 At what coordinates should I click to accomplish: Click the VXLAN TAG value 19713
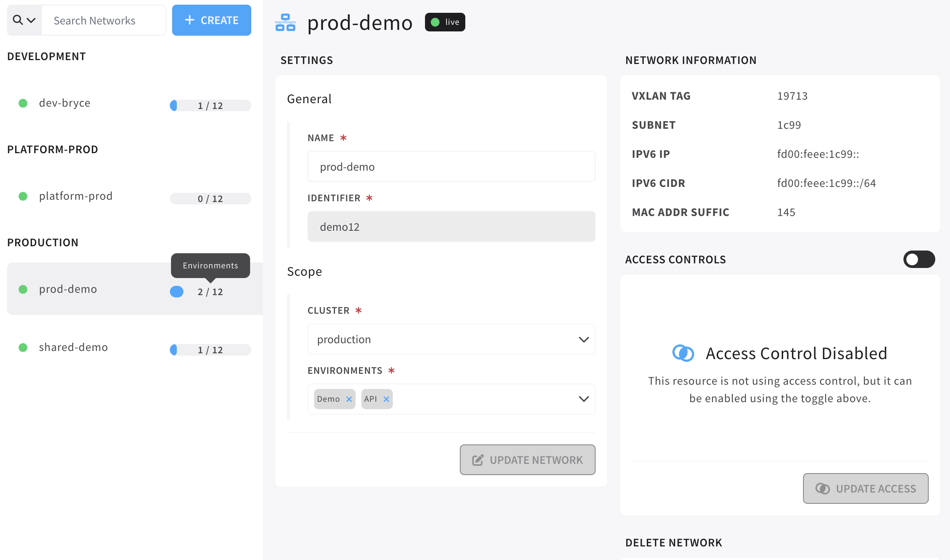[x=792, y=96]
